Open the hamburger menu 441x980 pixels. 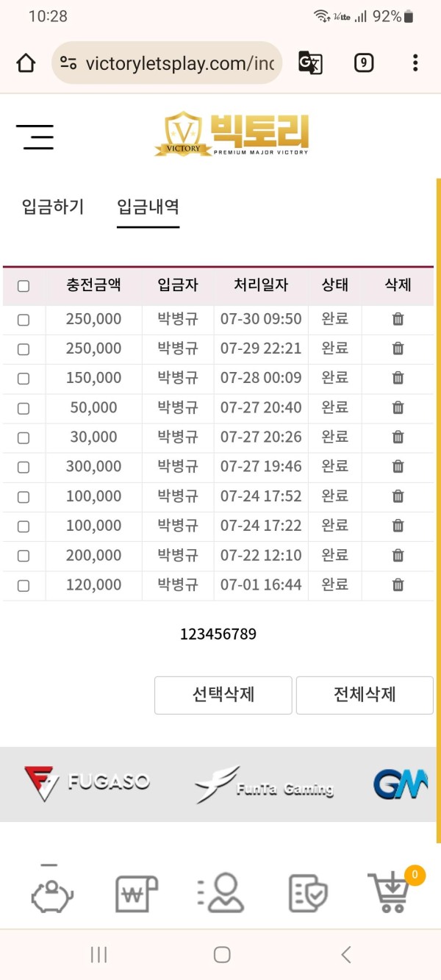coord(35,137)
